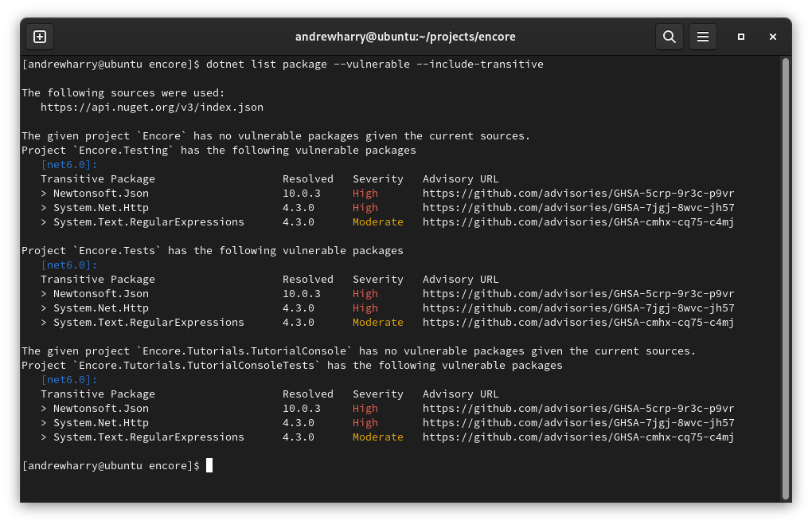812x525 pixels.
Task: Click the maximize window button
Action: (x=740, y=37)
